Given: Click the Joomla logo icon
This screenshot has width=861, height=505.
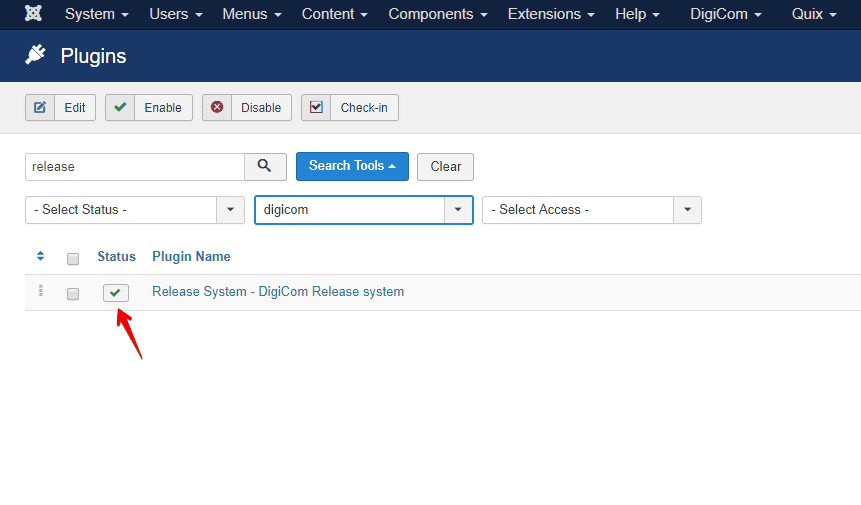Looking at the screenshot, I should pyautogui.click(x=33, y=14).
